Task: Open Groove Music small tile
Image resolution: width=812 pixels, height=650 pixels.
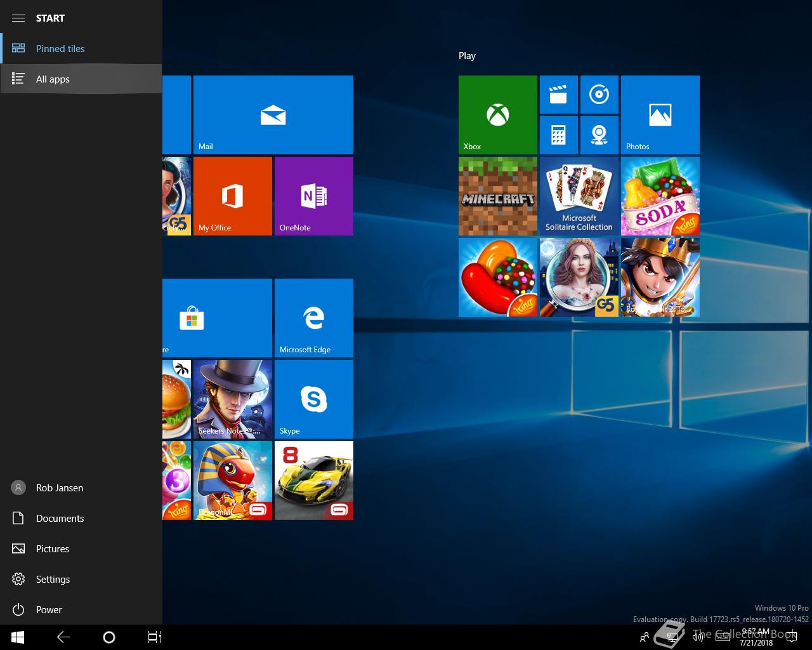Action: (599, 95)
